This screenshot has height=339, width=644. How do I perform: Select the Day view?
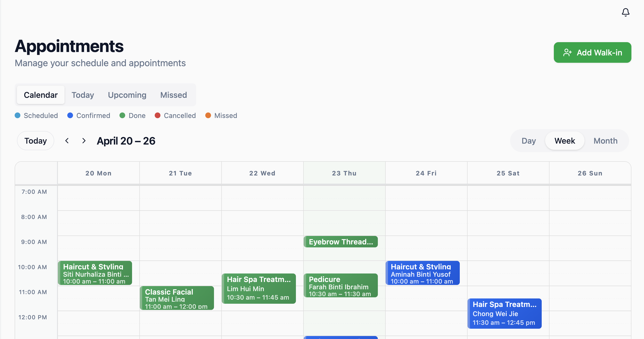click(528, 141)
